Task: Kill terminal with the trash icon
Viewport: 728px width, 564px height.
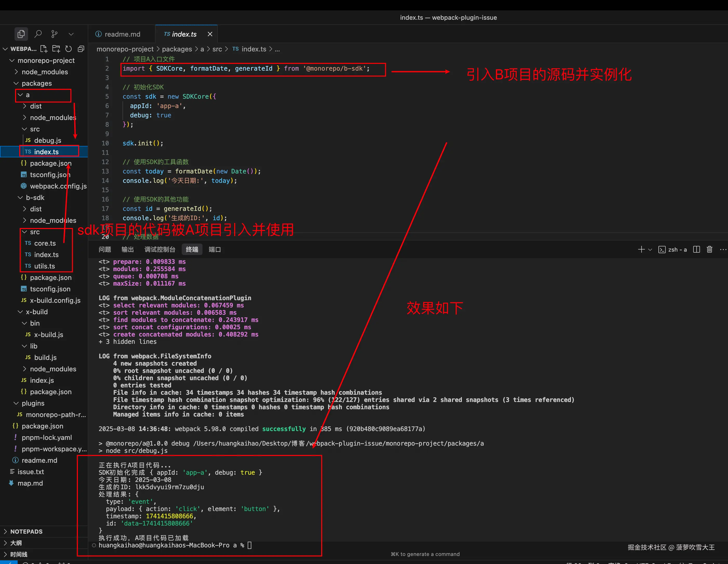Action: pyautogui.click(x=709, y=250)
